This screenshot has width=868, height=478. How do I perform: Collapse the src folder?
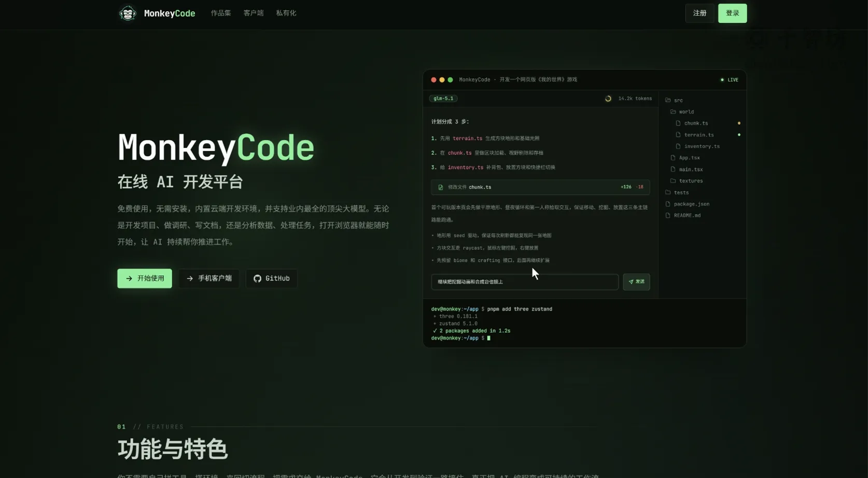(x=674, y=100)
